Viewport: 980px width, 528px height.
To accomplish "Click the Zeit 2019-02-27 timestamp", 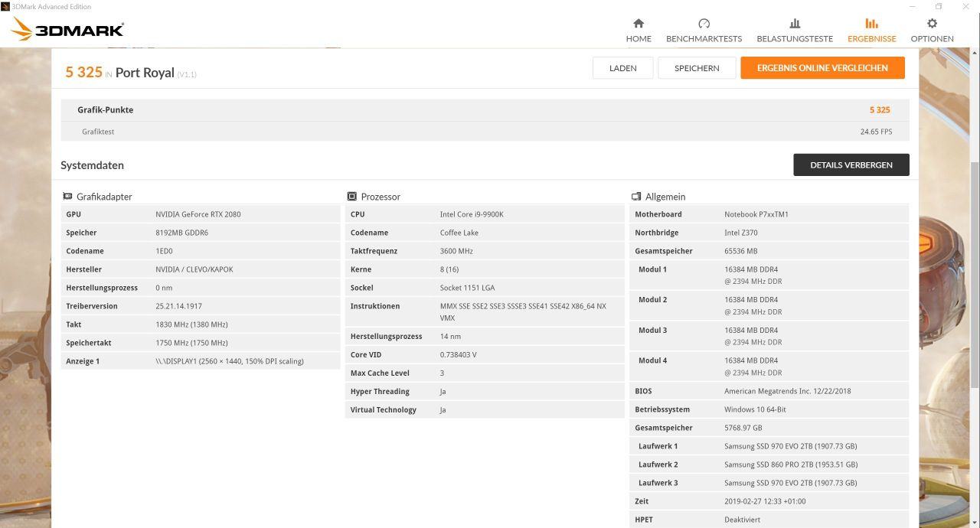I will (765, 501).
